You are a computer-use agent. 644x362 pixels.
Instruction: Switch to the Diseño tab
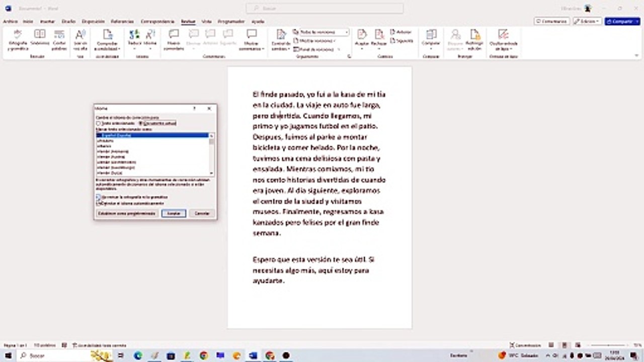(x=68, y=22)
